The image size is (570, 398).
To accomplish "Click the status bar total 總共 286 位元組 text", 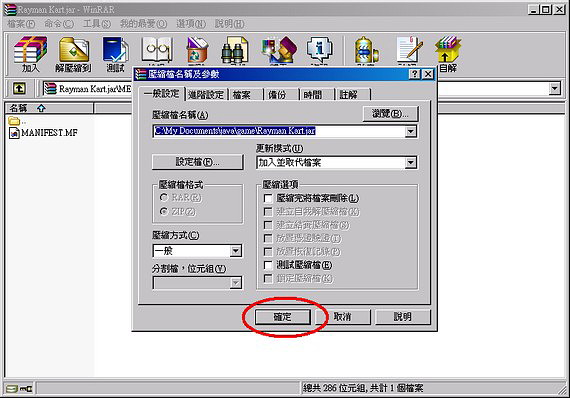I will (x=363, y=389).
